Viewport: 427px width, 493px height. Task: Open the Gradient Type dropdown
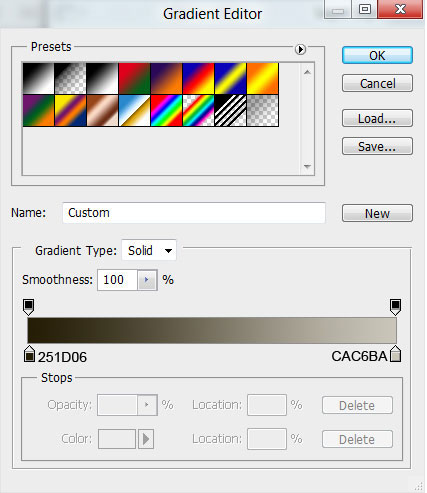click(x=149, y=250)
